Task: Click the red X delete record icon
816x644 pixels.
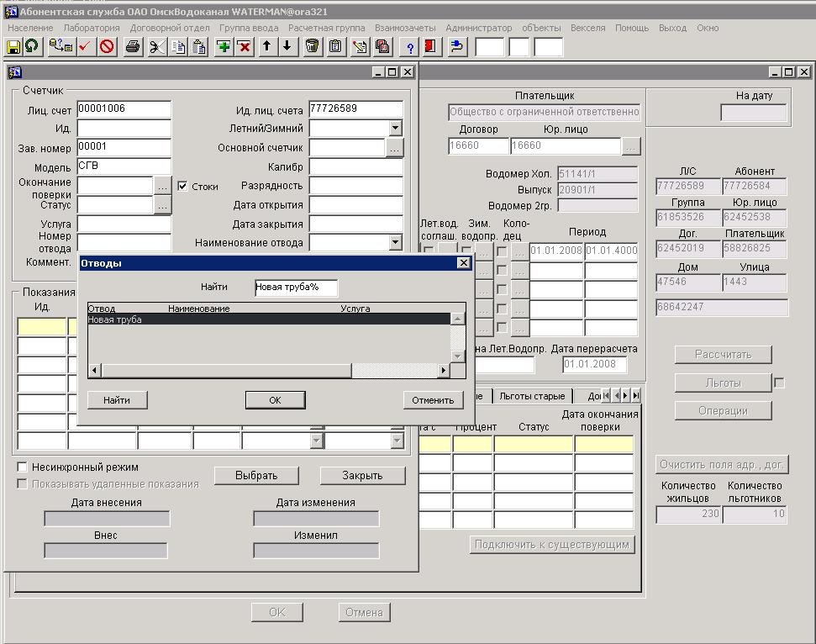Action: [x=244, y=47]
